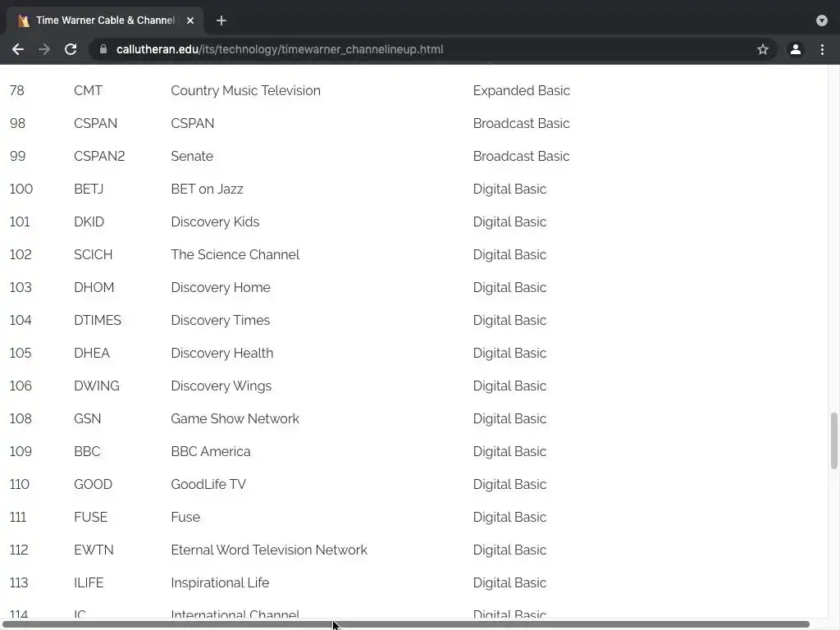840x630 pixels.
Task: Click 'Eternal Word Television Network' text
Action: (x=269, y=550)
